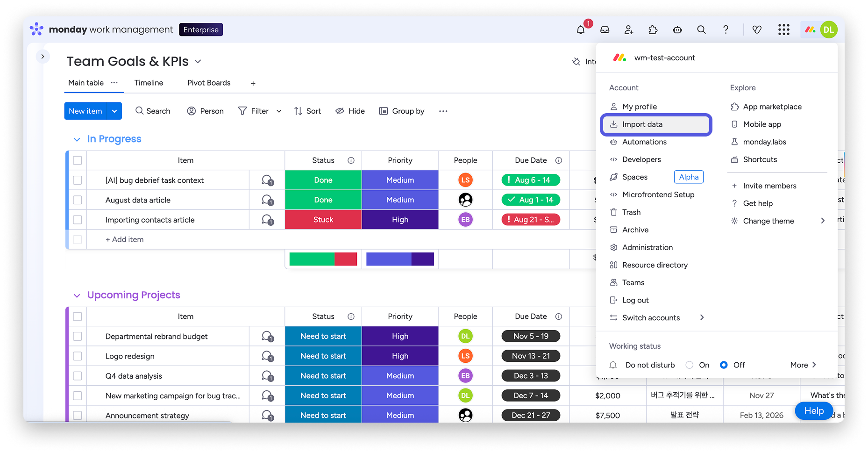The height and width of the screenshot is (453, 868).
Task: Click the DL user avatar
Action: tap(829, 30)
